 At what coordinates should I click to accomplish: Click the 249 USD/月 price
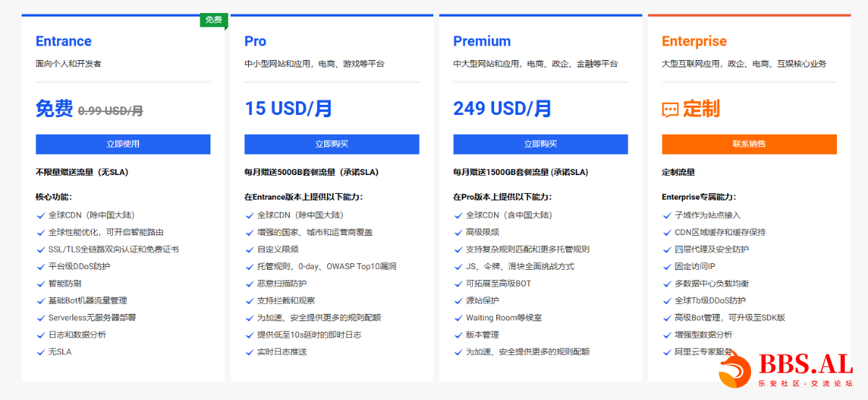(503, 108)
